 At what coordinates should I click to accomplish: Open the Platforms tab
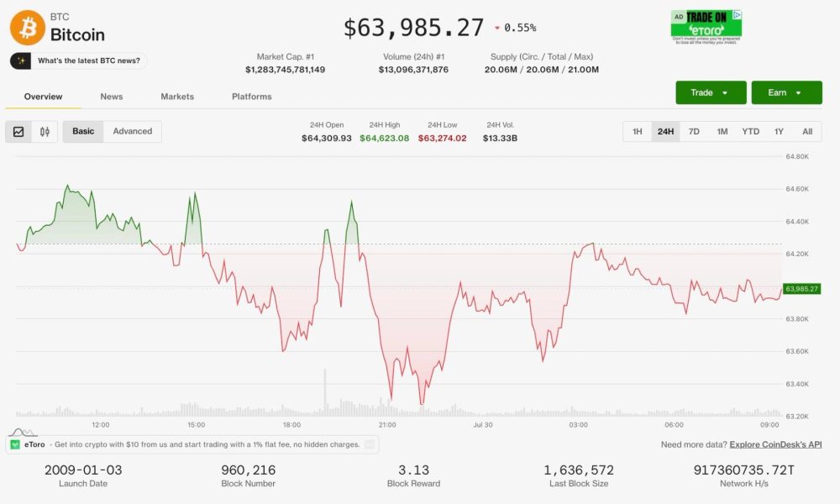252,97
